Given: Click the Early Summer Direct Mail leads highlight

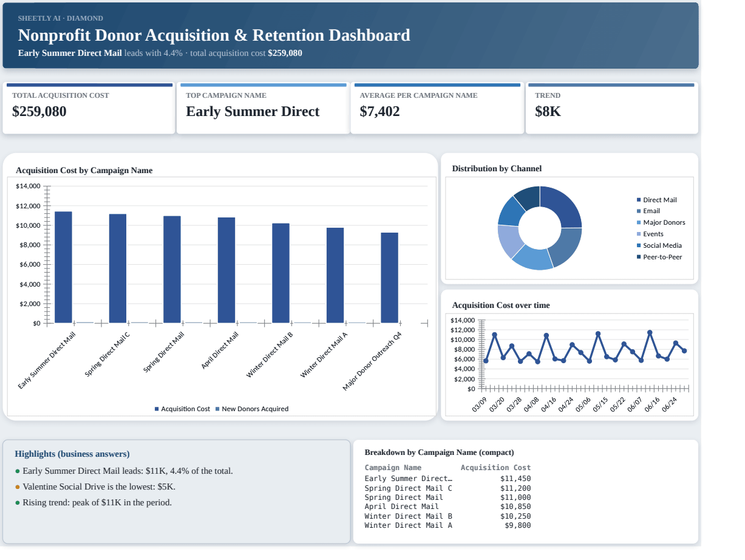Looking at the screenshot, I should (x=124, y=471).
